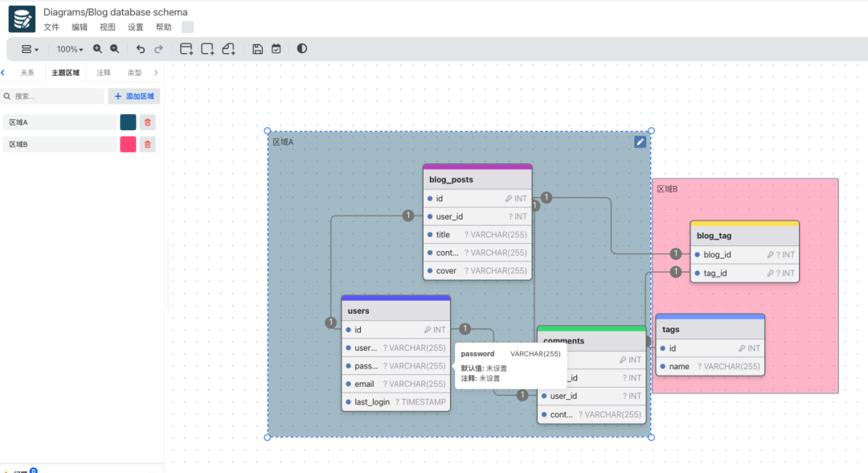Select the blog_tag table header
The height and width of the screenshot is (473, 868).
[x=744, y=236]
